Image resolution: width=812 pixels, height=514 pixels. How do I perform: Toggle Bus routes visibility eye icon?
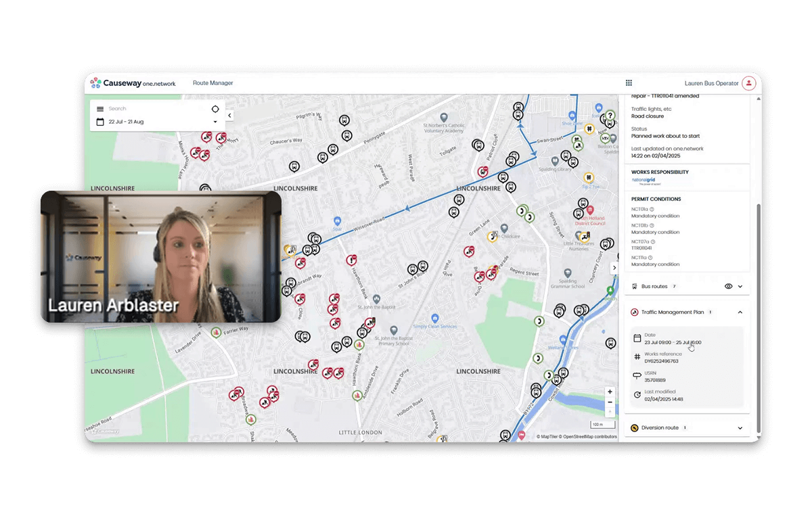coord(728,287)
